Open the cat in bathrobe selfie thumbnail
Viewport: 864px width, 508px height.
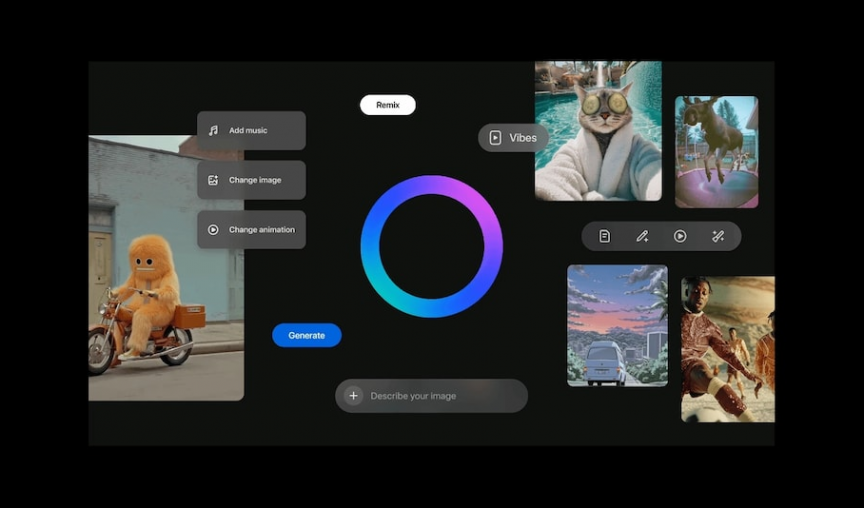(x=598, y=131)
